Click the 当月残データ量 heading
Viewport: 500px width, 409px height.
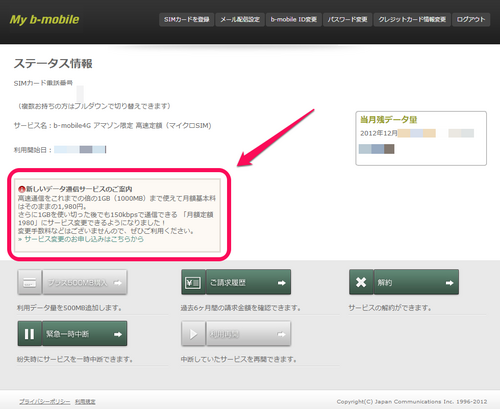(389, 119)
